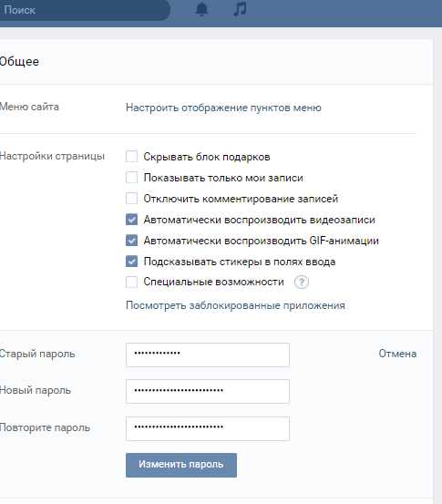Enable Отключить комментирование записей checkbox

(131, 199)
